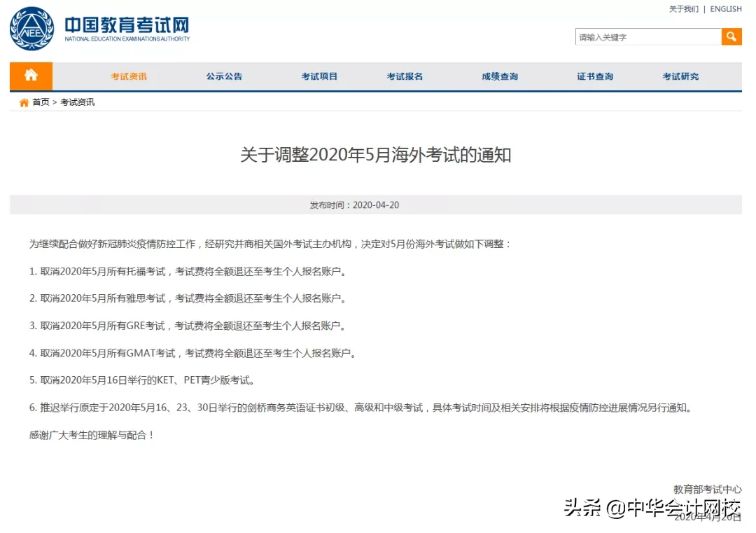This screenshot has width=756, height=533.
Task: Click the ENGLISH link at top right
Action: coord(725,9)
